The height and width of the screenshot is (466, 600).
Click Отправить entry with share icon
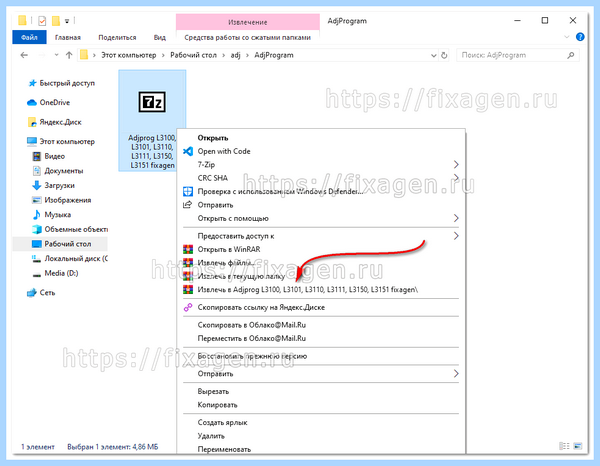pos(321,205)
